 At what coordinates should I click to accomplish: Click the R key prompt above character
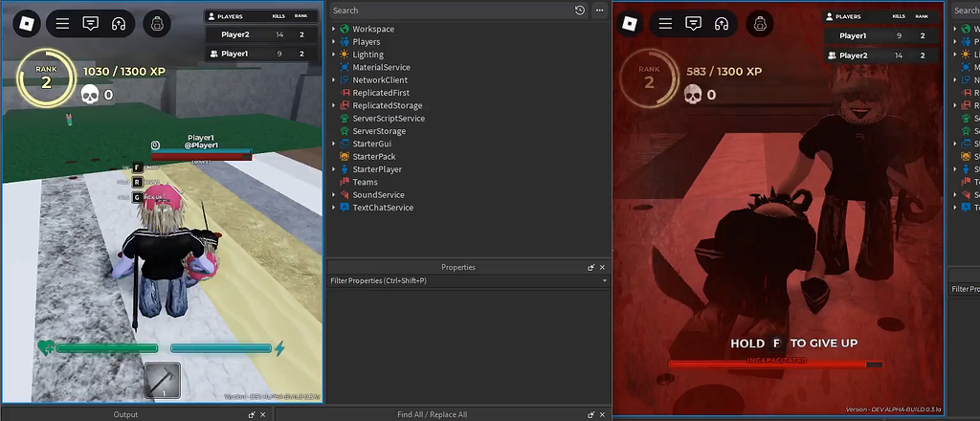(x=138, y=183)
